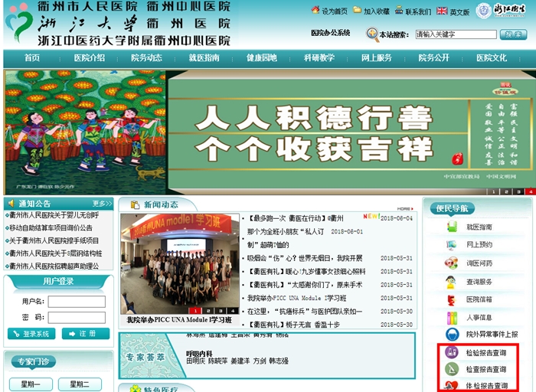536x392 pixels.
Task: Click the 设为首页 house icon
Action: click(x=315, y=11)
